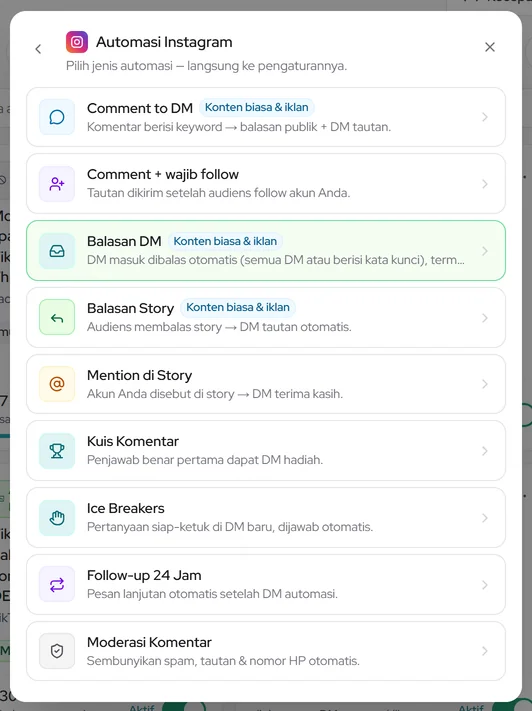Select the Follow-up 24 Jam title
Image resolution: width=532 pixels, height=711 pixels.
click(x=144, y=575)
